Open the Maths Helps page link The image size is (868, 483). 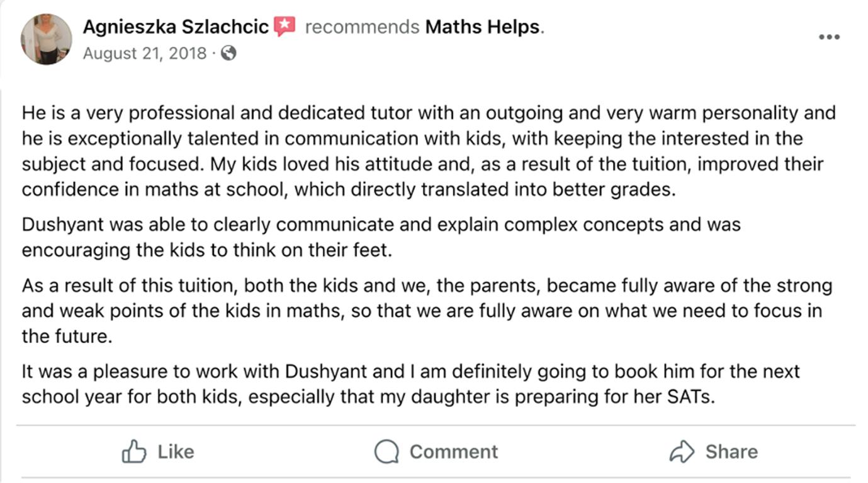pyautogui.click(x=482, y=27)
